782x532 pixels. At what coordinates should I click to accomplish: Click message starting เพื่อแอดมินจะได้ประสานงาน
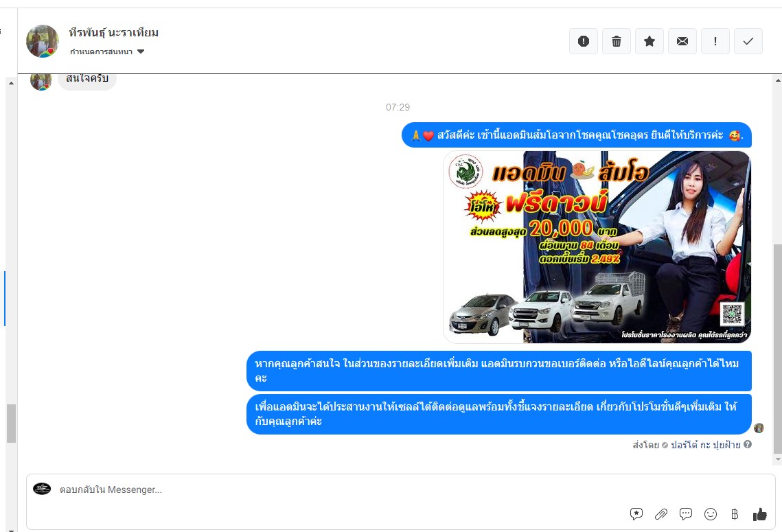(x=498, y=415)
